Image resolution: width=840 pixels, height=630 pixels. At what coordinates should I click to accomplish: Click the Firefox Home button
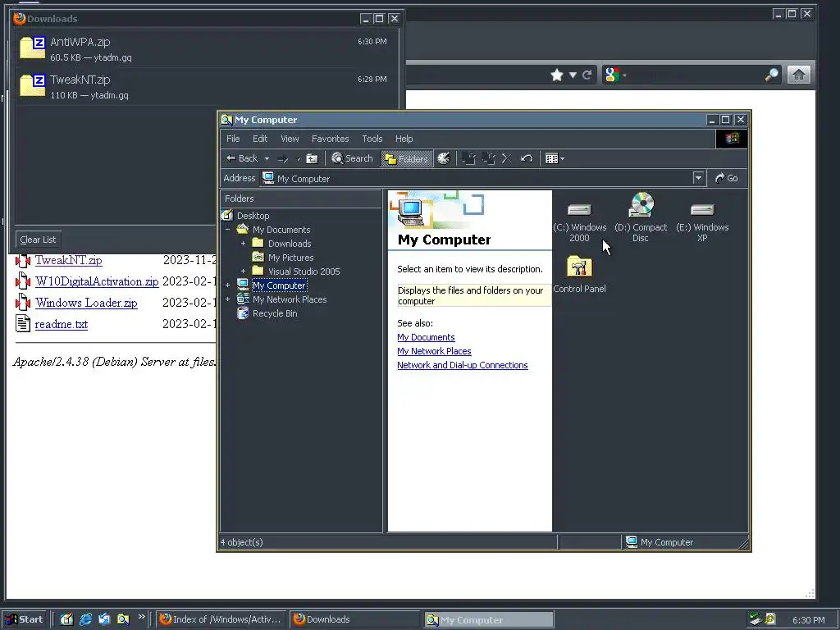click(x=798, y=75)
